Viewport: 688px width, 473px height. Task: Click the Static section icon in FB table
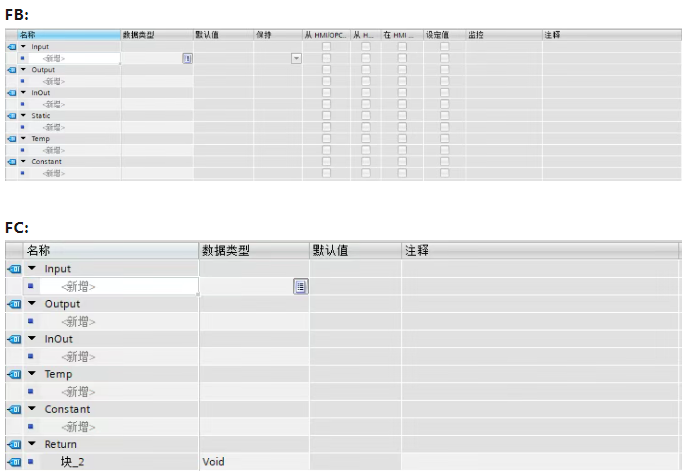(12, 116)
